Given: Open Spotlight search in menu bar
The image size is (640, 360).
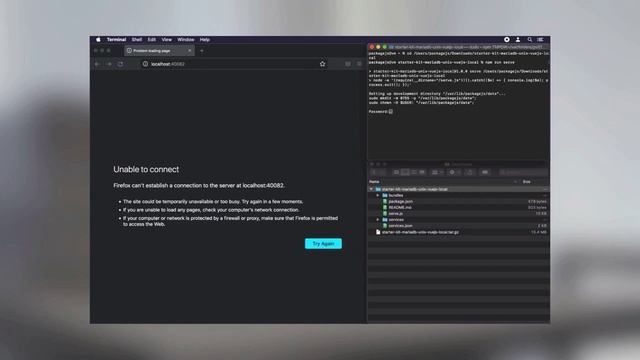Looking at the screenshot, I should click(x=529, y=40).
